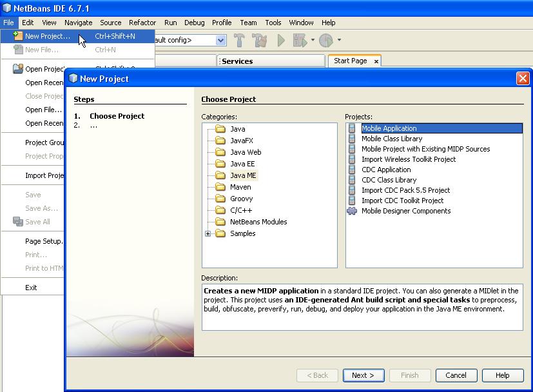
Task: Click the NetBeans IDE title bar icon
Action: (7, 8)
